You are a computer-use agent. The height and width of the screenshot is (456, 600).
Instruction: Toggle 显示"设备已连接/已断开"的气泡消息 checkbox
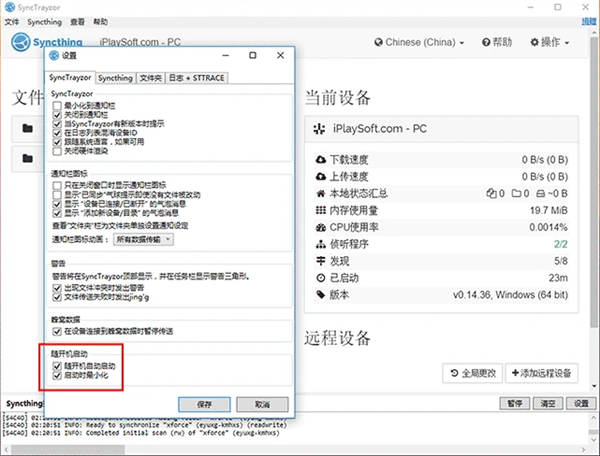point(57,204)
